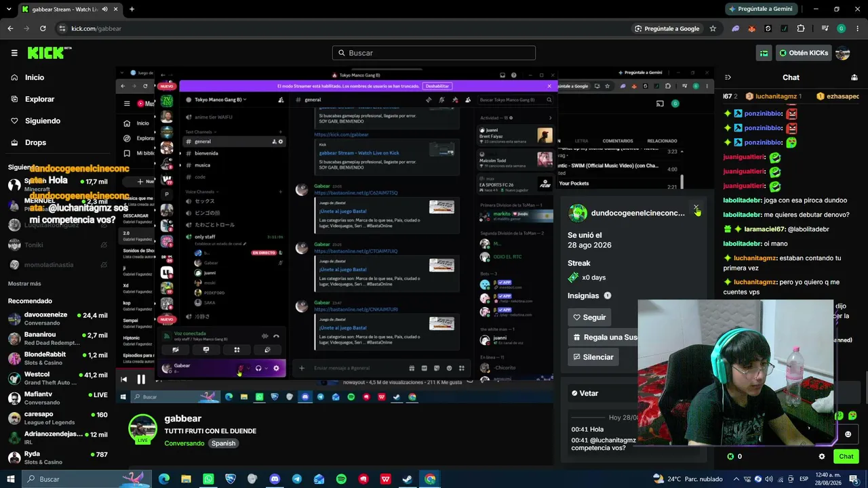Open the chat community icon beside Chat title

click(854, 77)
